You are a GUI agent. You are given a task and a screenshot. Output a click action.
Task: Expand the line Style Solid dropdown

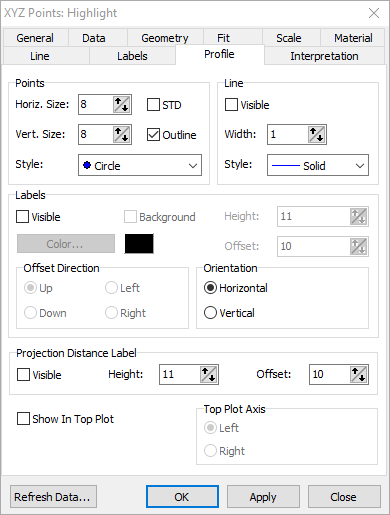point(318,165)
